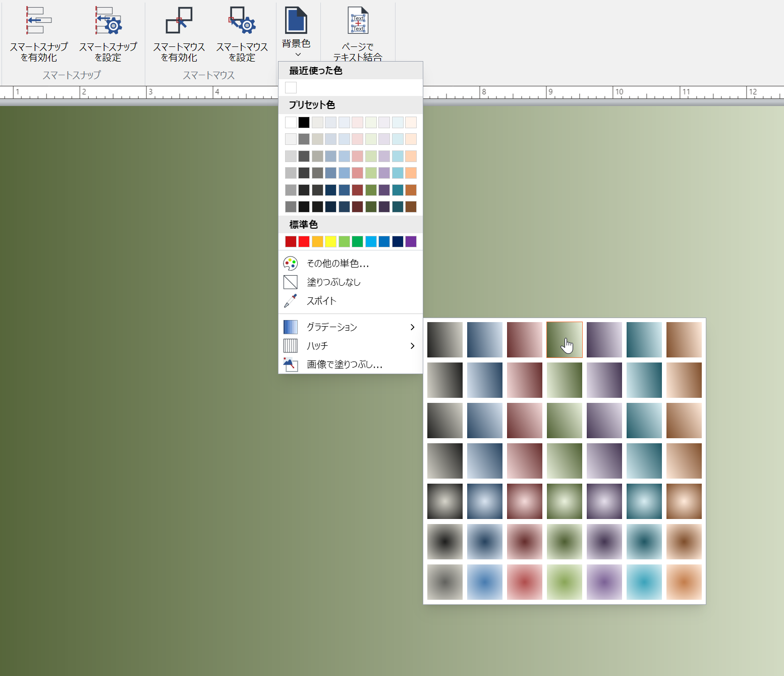Enable スマートマウスを有効化
784x676 pixels.
tap(179, 35)
